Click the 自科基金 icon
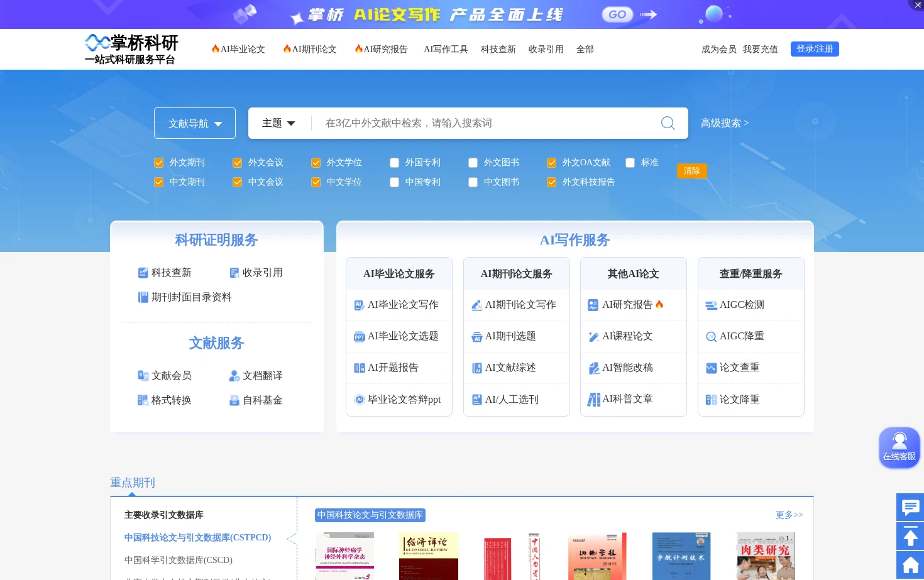The width and height of the screenshot is (924, 580). click(x=234, y=400)
